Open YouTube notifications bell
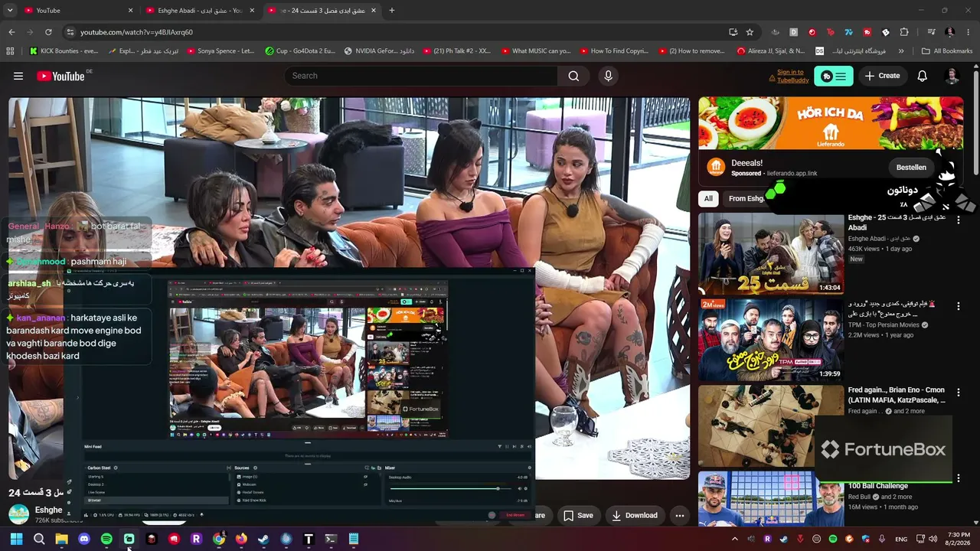 tap(923, 76)
